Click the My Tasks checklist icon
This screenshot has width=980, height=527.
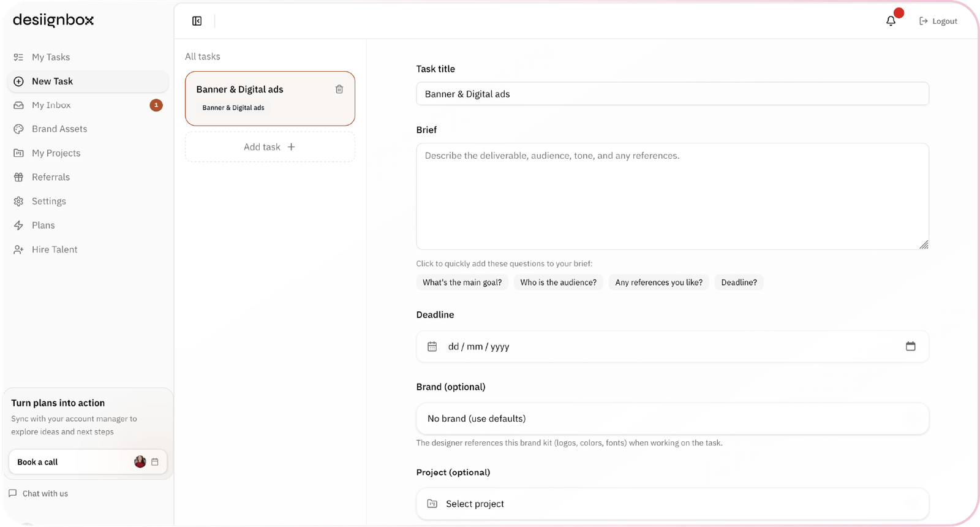point(18,57)
